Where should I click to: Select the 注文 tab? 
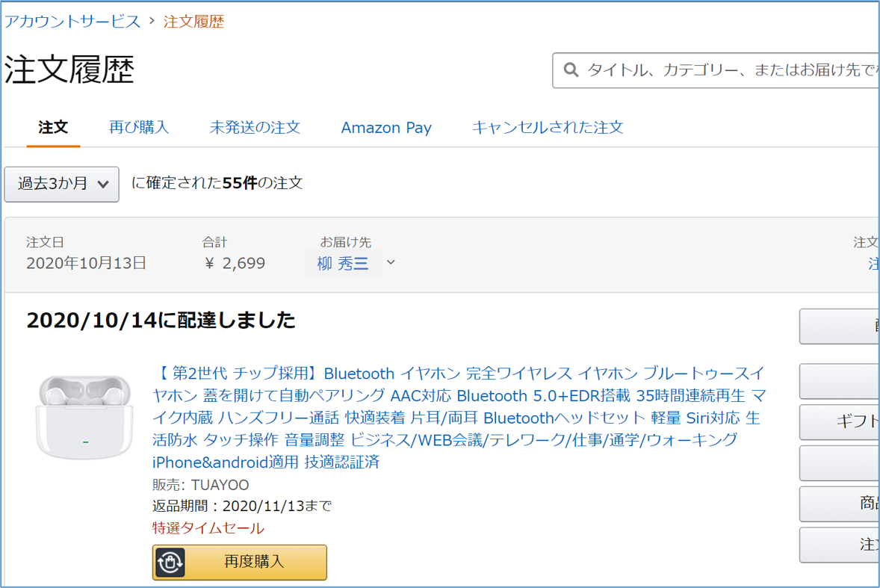coord(53,127)
